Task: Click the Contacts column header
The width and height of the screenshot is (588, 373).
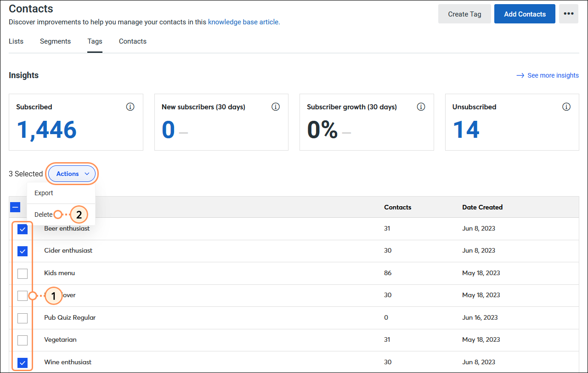Action: tap(398, 207)
